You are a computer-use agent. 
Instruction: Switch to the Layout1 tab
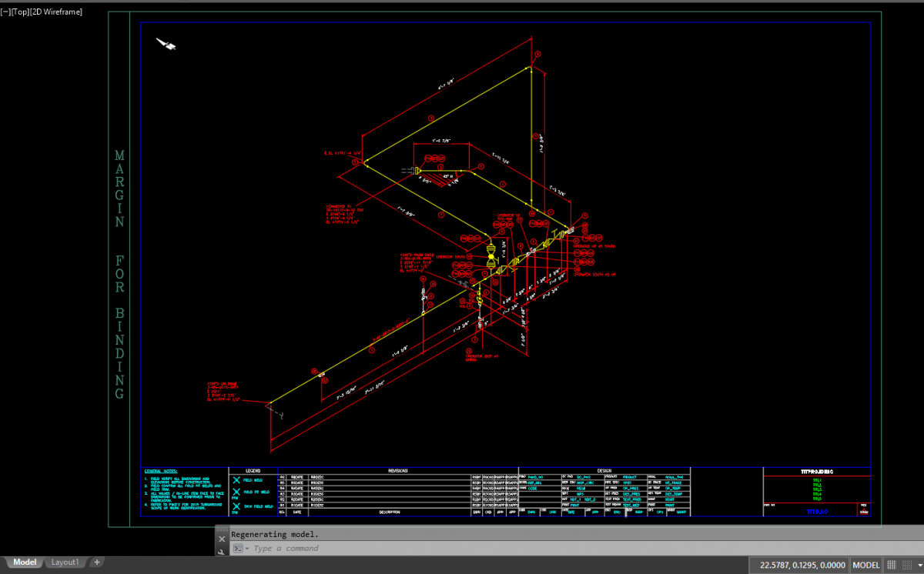(x=65, y=562)
